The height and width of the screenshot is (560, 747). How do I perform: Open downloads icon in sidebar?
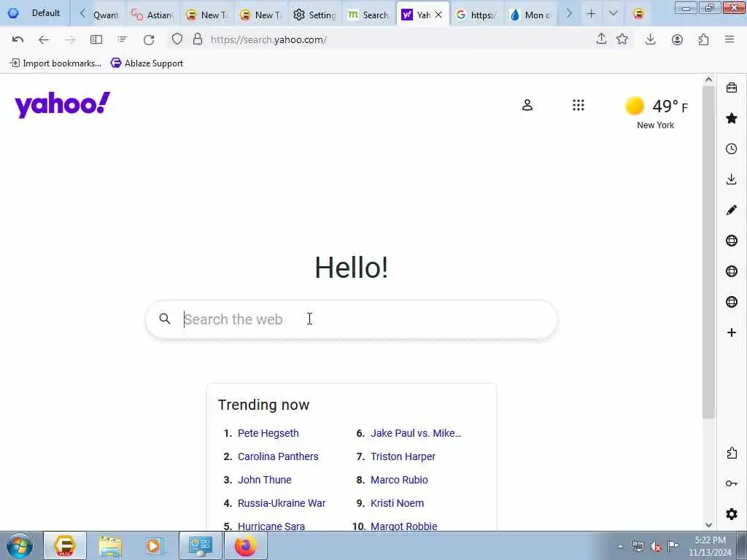(x=732, y=179)
